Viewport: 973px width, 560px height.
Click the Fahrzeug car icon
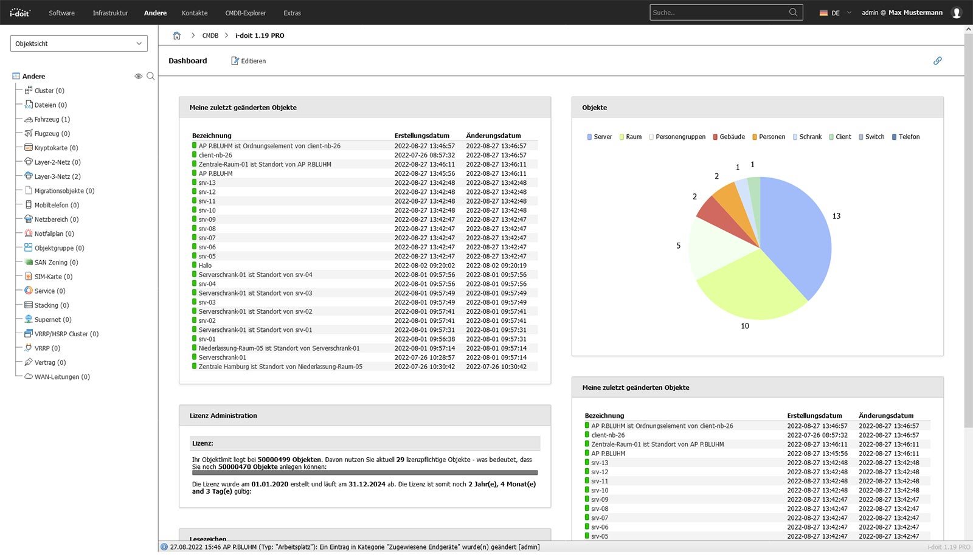pos(29,120)
